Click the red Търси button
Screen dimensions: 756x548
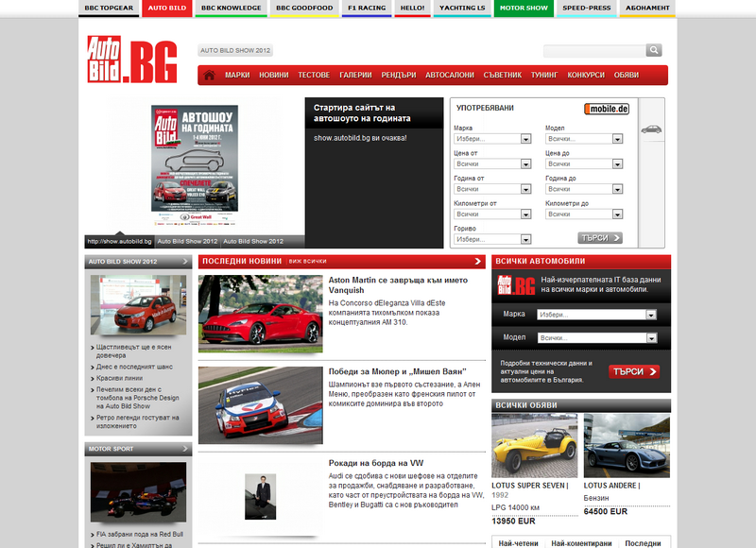(634, 371)
